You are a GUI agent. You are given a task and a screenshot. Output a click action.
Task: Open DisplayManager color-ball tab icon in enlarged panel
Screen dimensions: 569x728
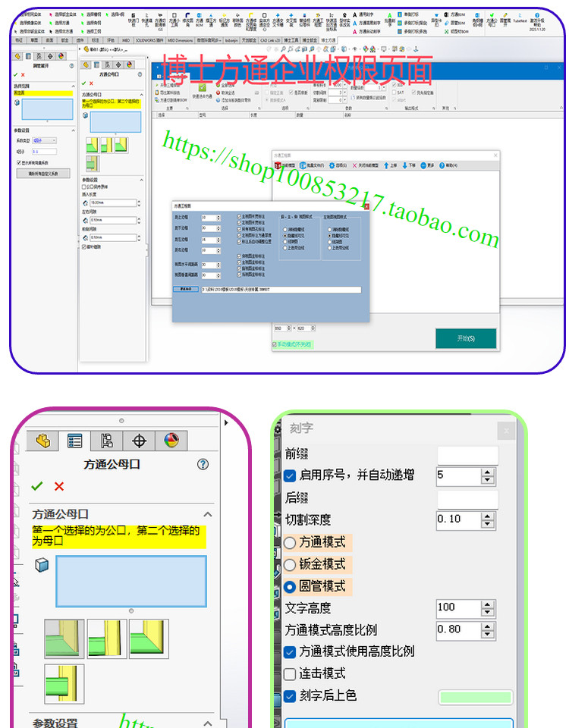(x=171, y=440)
